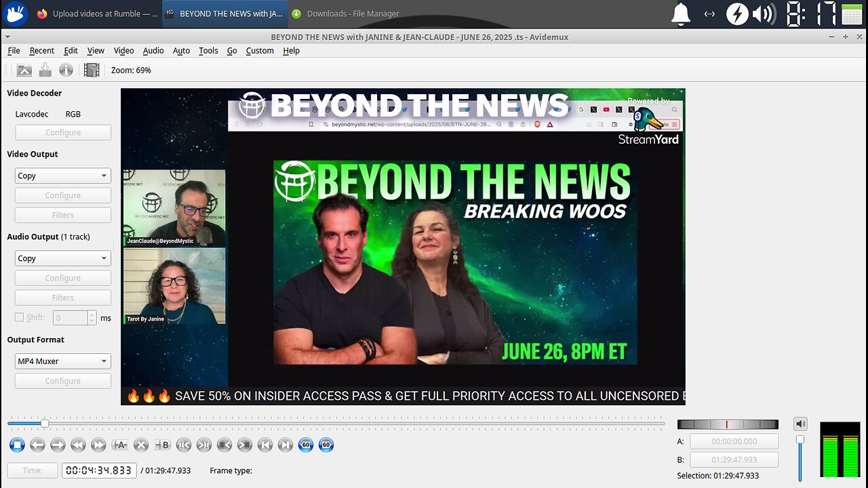Click the marker B time field
Screen dimensions: 868x488
tap(734, 460)
